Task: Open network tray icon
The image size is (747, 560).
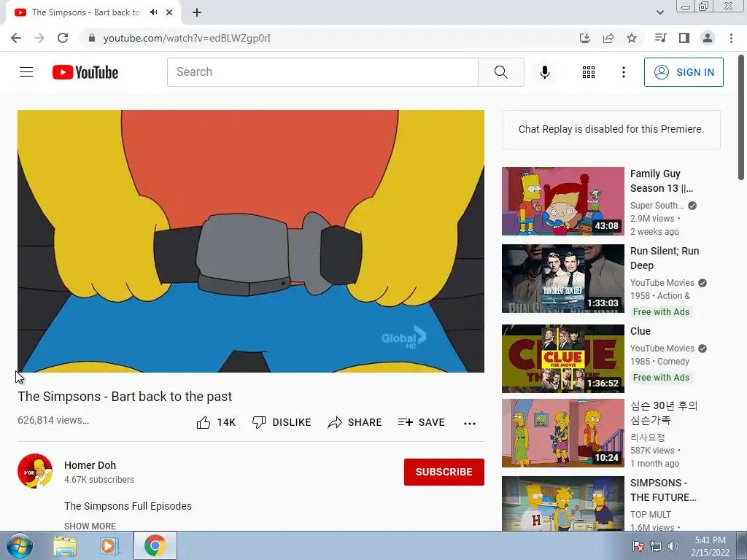Action: coord(656,546)
